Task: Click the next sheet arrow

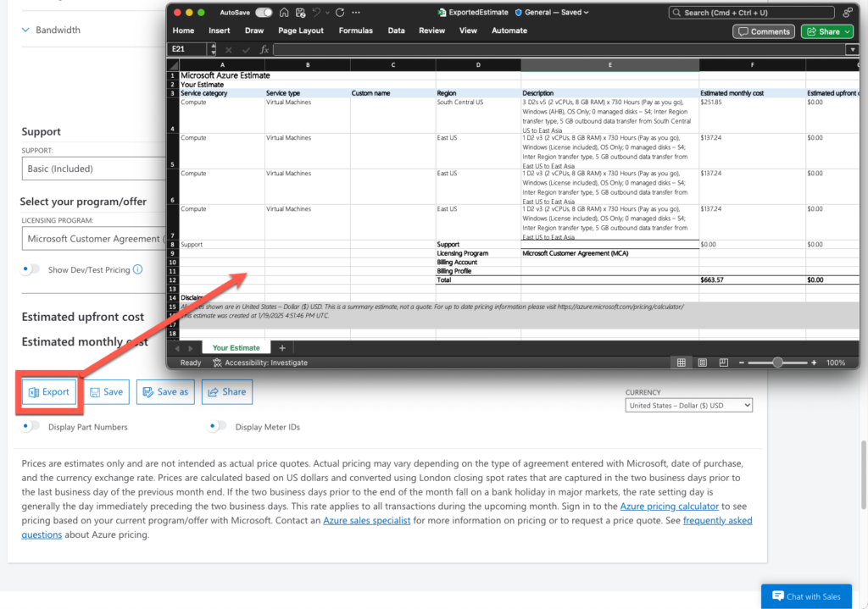Action: pos(191,348)
